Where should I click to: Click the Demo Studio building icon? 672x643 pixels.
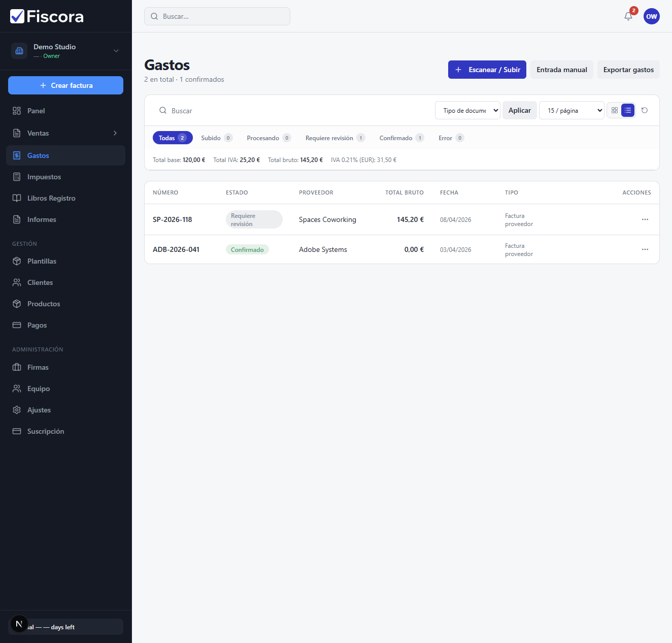point(19,51)
